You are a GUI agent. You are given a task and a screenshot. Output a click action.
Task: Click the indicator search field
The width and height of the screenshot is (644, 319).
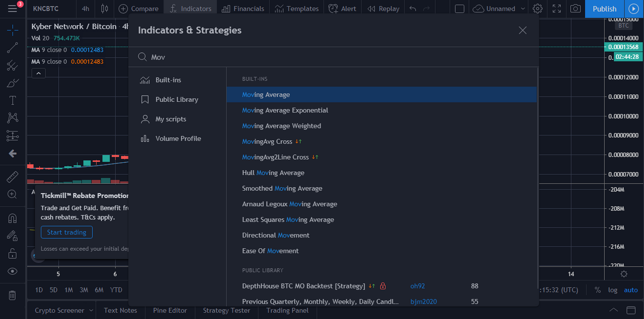click(334, 57)
